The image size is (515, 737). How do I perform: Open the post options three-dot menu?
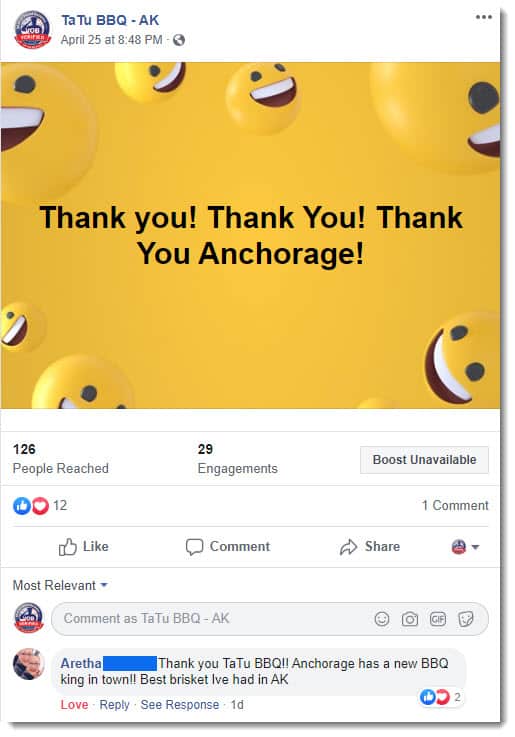[484, 17]
